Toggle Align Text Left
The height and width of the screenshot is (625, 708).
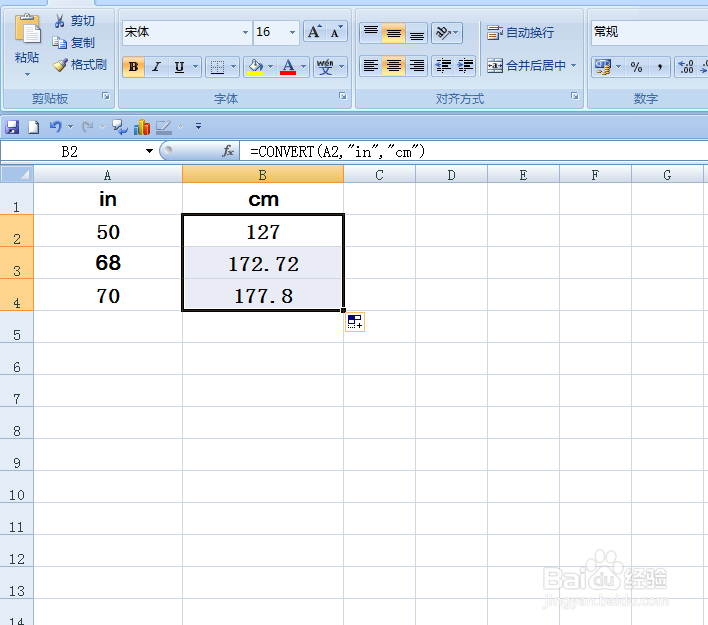click(371, 66)
